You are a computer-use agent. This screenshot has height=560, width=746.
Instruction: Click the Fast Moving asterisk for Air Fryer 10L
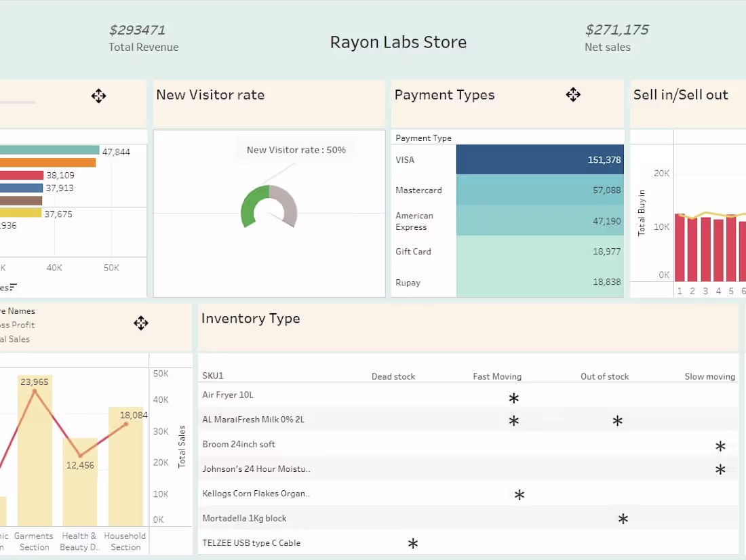tap(513, 399)
